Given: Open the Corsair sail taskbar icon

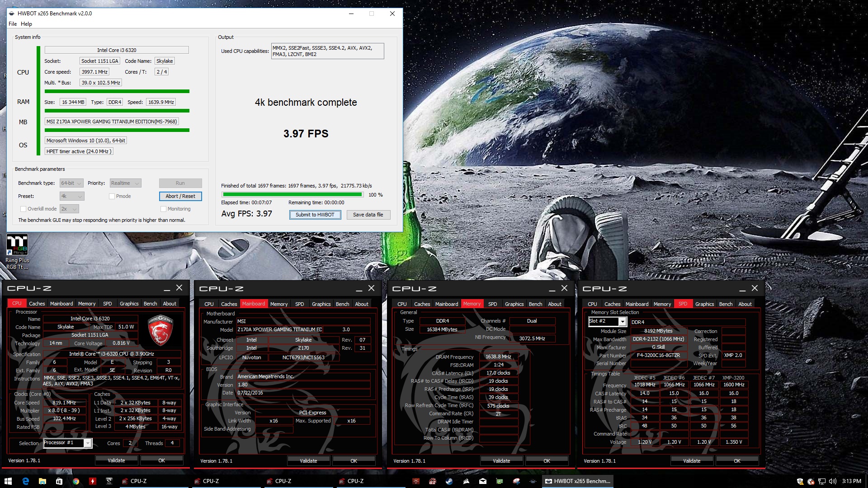Looking at the screenshot, I should [x=466, y=481].
